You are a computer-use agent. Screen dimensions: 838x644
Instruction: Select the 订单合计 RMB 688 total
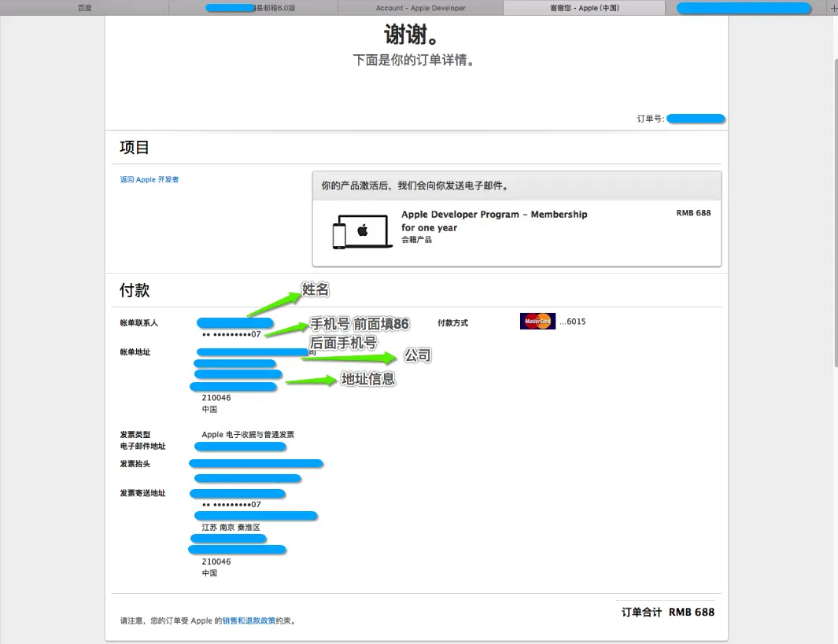point(667,612)
